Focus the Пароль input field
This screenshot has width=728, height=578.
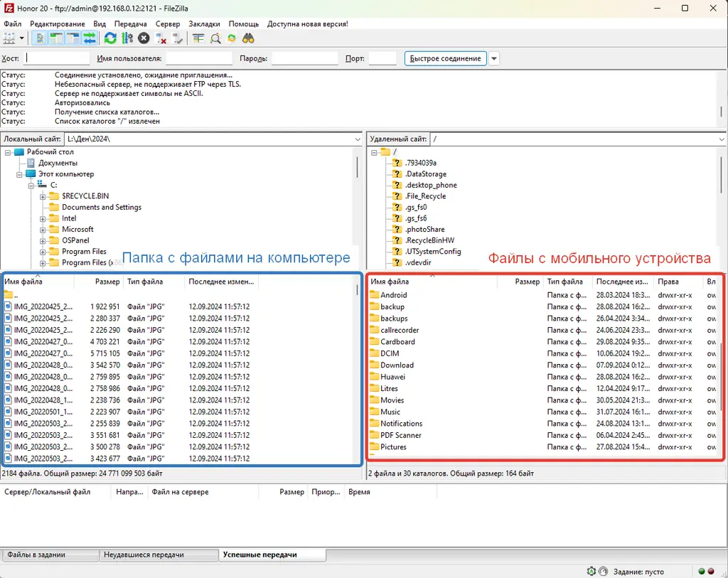[x=304, y=58]
